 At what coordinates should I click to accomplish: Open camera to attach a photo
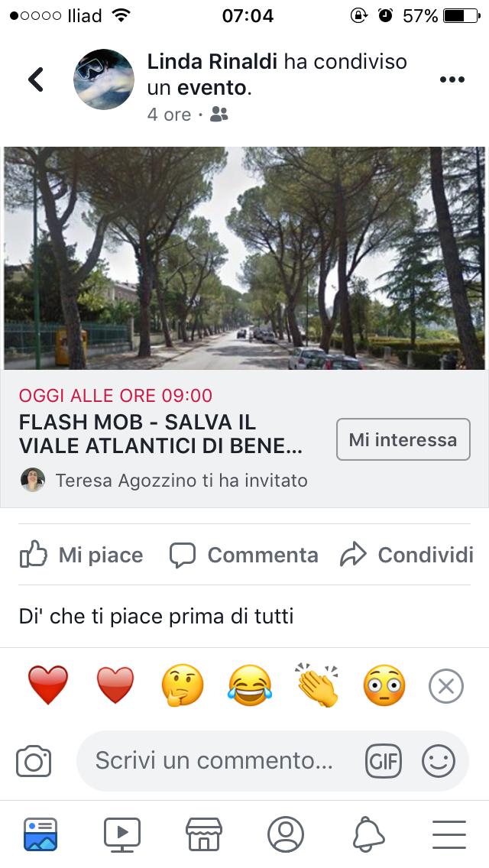click(34, 761)
